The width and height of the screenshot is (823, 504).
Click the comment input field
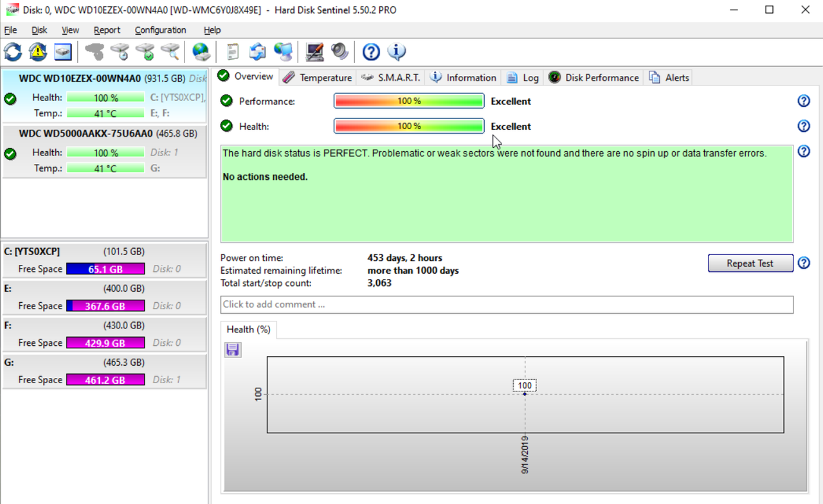507,305
